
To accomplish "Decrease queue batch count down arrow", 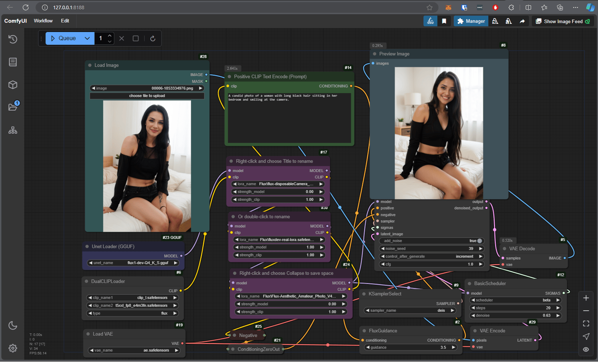I will click(x=110, y=41).
